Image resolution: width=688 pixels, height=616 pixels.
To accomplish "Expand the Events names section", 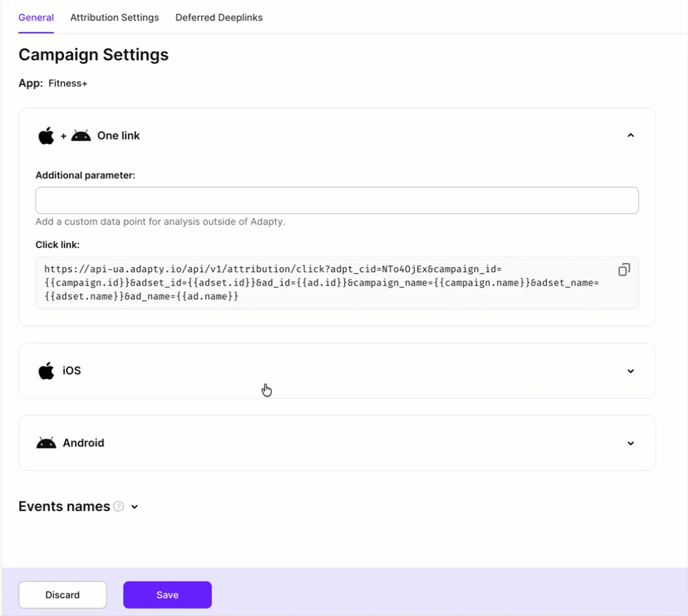I will coord(134,507).
